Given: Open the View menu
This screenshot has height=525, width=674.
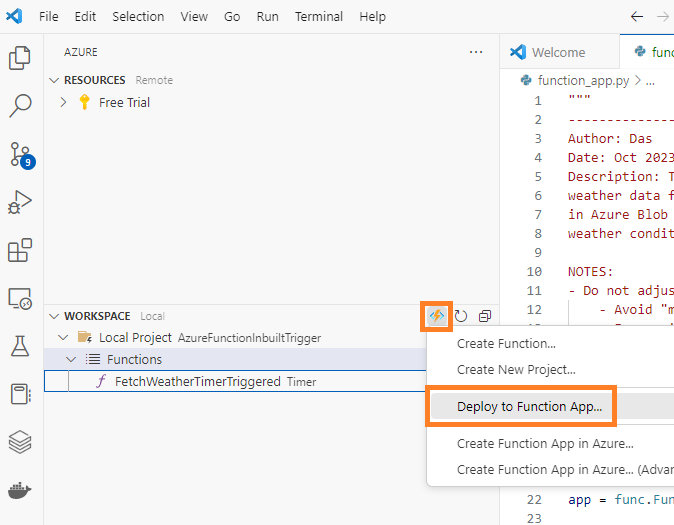Looking at the screenshot, I should [194, 17].
